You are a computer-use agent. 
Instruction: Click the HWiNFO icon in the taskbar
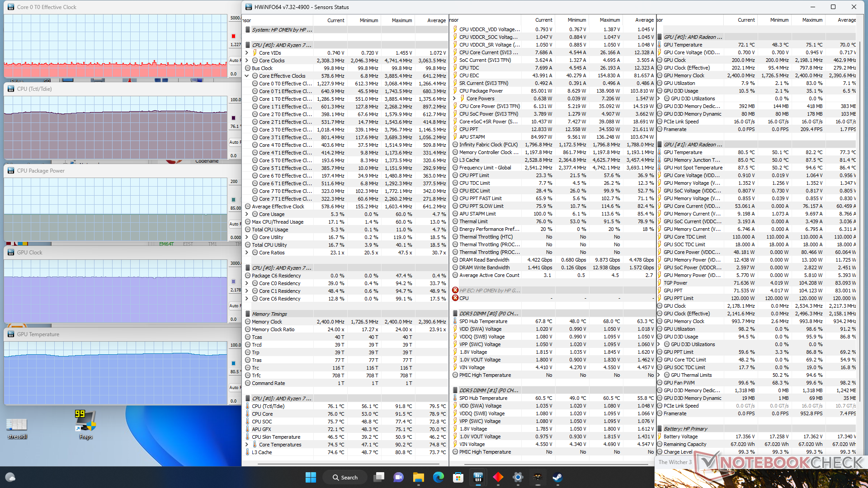478,477
